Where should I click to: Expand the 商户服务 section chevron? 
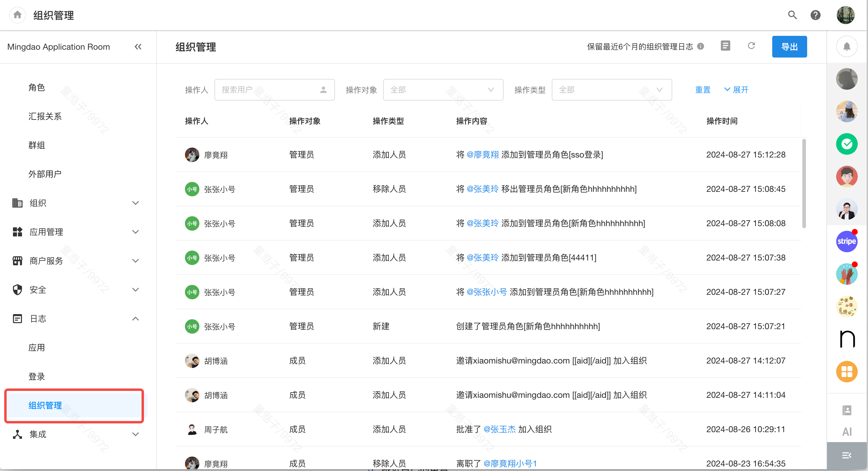click(136, 261)
